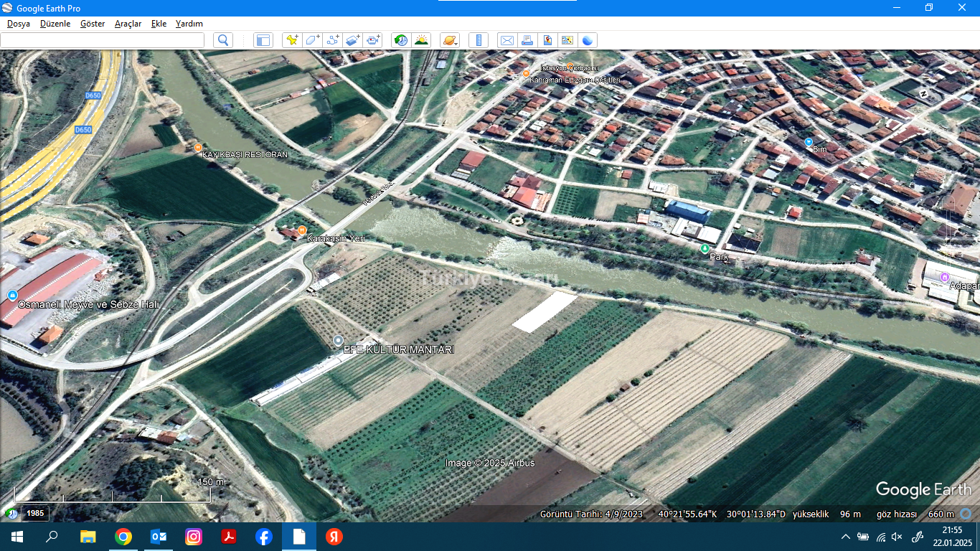Image resolution: width=980 pixels, height=551 pixels.
Task: Toggle historical imagery clock in toolbar
Action: pyautogui.click(x=401, y=40)
